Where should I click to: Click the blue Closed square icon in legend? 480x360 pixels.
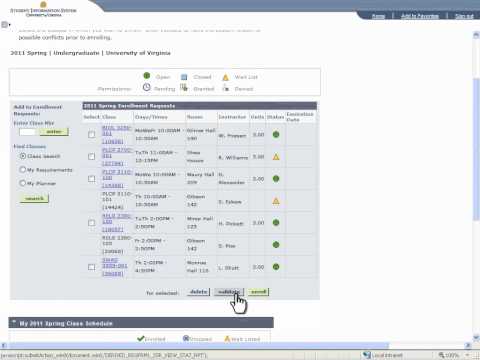click(x=184, y=77)
